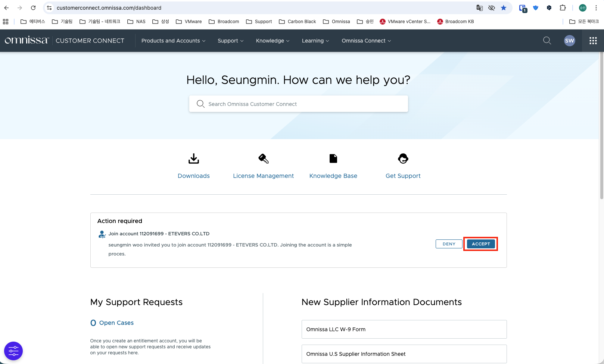This screenshot has height=364, width=604.
Task: Open the Open Cases link
Action: 116,323
